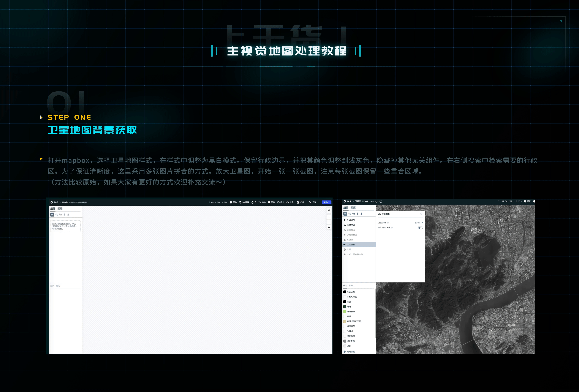
Task: Click the 发布 publish button
Action: pos(326,202)
